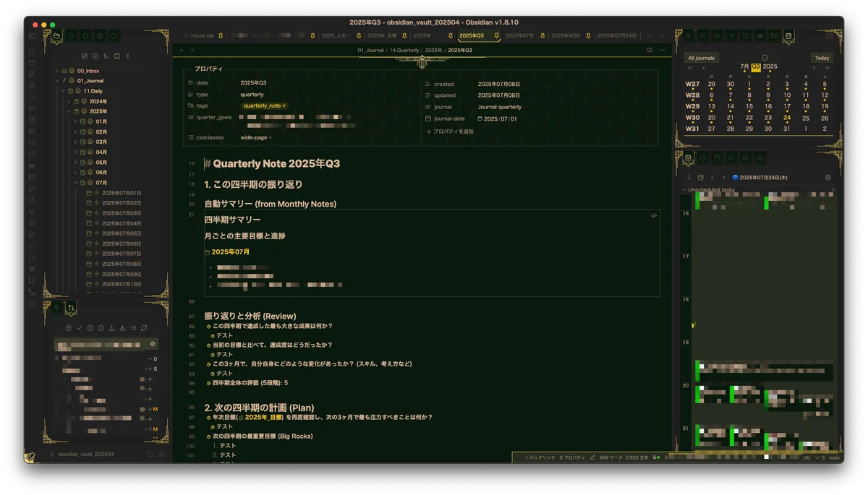Switch to 2025年07月24日 tab
The height and width of the screenshot is (495, 868).
tap(617, 35)
